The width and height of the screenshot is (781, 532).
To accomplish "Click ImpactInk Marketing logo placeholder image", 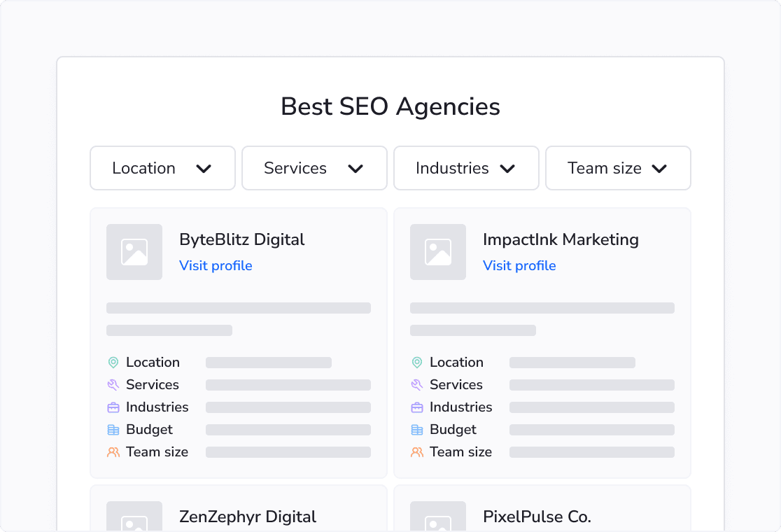I will tap(438, 252).
